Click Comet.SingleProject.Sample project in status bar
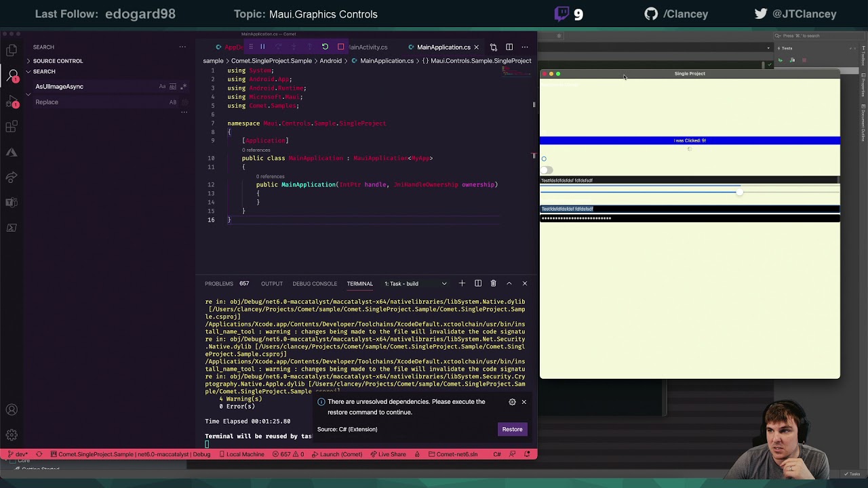 [130, 454]
